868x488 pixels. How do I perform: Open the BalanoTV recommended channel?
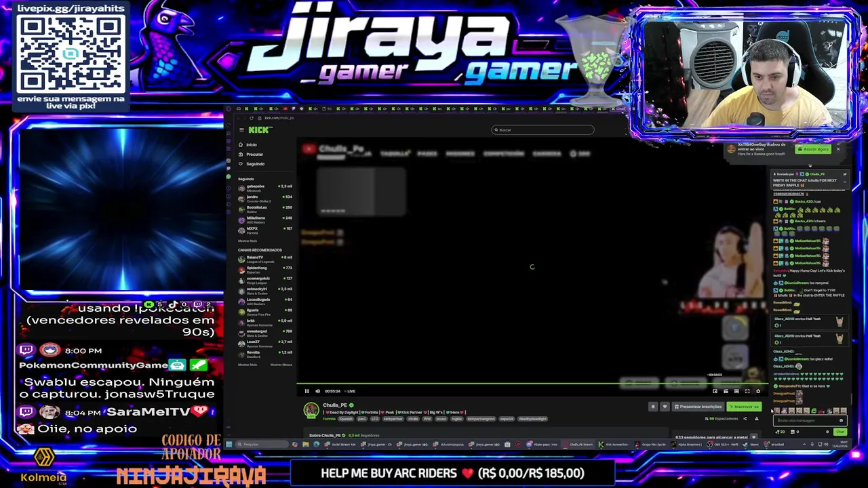pyautogui.click(x=264, y=258)
